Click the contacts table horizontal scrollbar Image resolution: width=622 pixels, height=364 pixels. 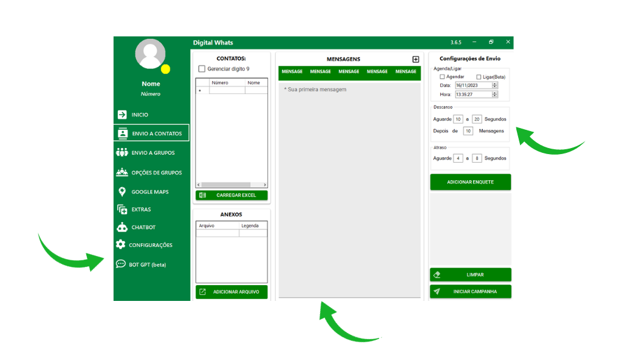coord(226,185)
